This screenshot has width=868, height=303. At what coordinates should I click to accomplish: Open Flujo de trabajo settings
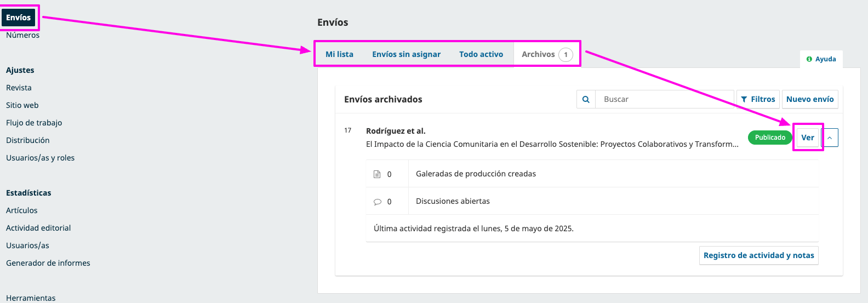pos(34,123)
